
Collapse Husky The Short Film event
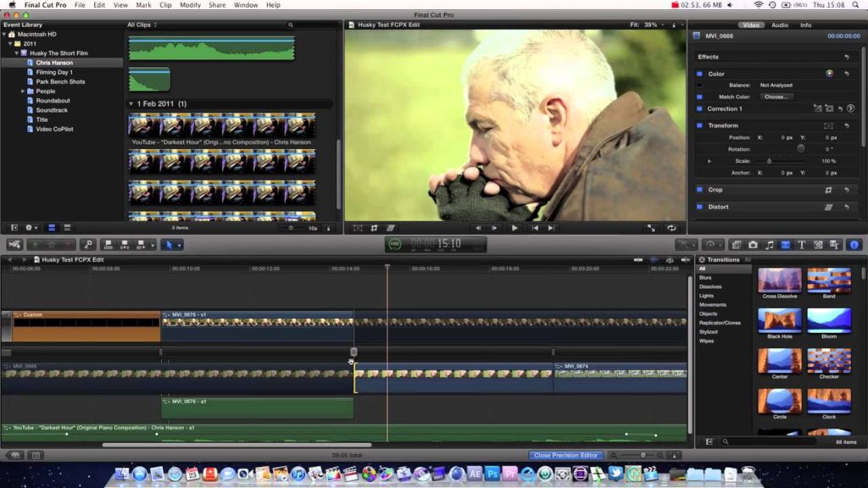[x=16, y=53]
